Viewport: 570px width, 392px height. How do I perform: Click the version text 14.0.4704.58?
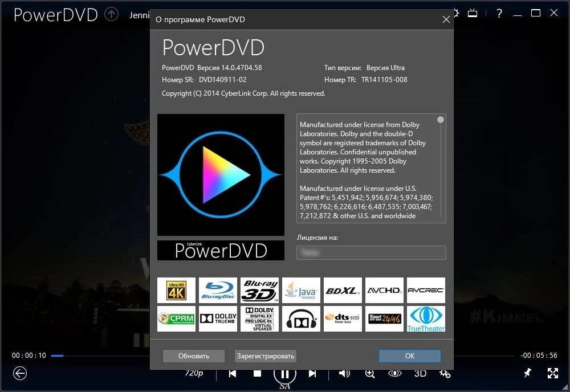pos(241,68)
